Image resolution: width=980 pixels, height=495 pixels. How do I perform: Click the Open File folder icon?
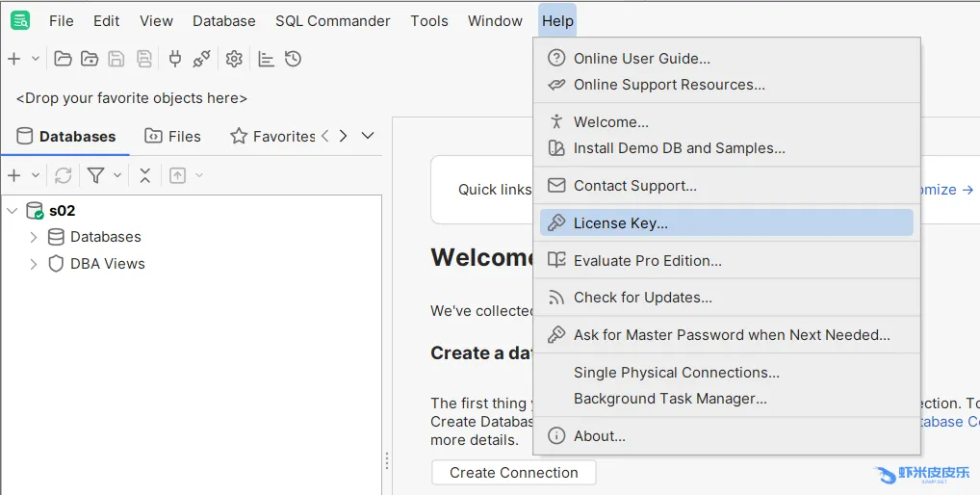(63, 59)
